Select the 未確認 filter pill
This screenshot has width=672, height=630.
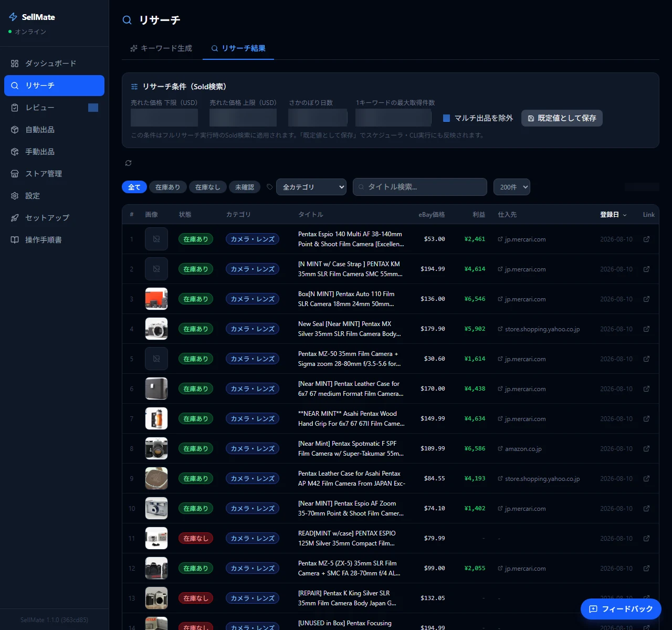[x=245, y=187]
